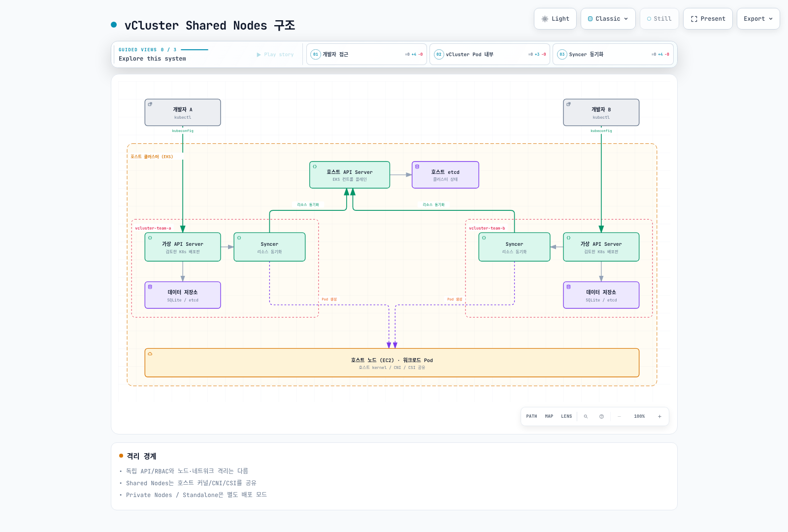Click external icon on 개발자 A node

(150, 104)
